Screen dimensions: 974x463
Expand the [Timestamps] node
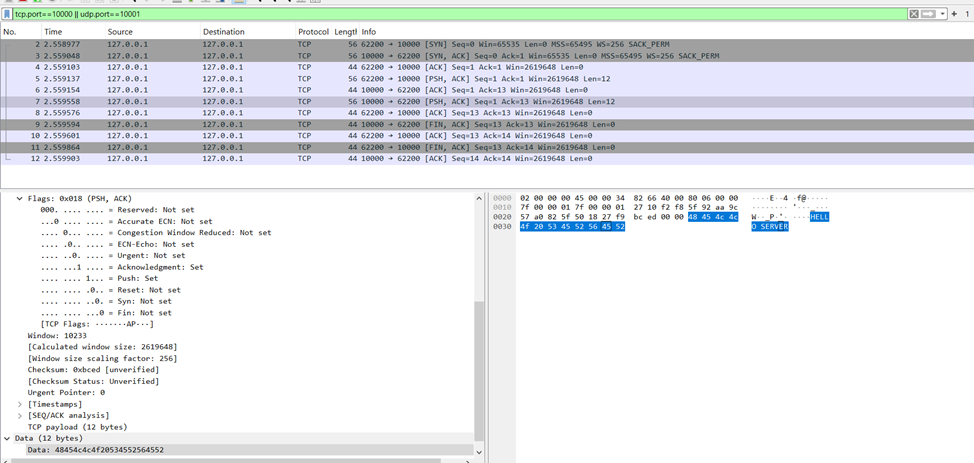click(x=20, y=404)
